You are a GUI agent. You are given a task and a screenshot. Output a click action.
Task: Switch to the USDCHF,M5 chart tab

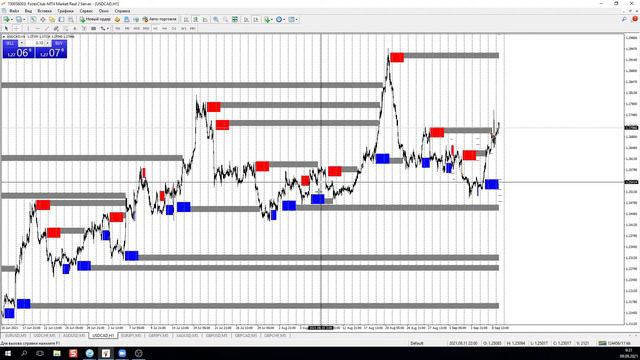[x=44, y=336]
